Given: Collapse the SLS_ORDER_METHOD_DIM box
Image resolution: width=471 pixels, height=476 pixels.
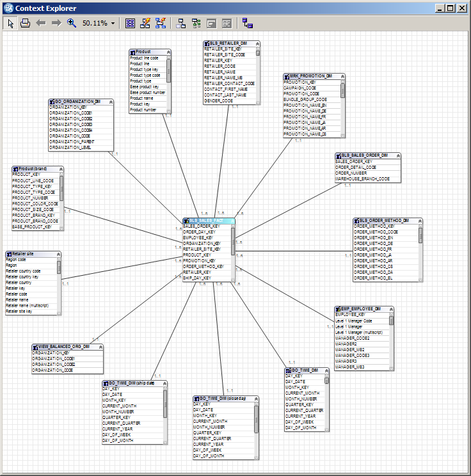Looking at the screenshot, I should tap(420, 221).
